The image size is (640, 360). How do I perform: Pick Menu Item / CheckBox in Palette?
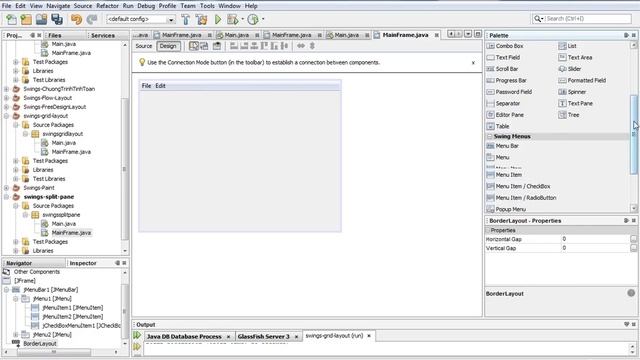tap(518, 186)
